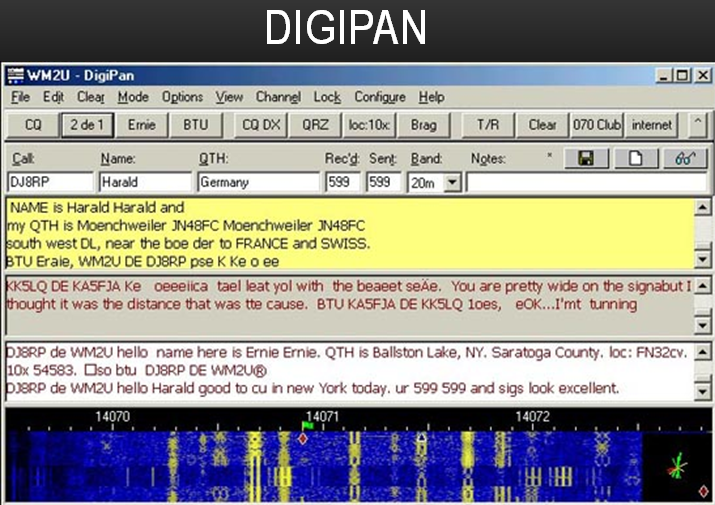
Task: Click the phase scope indicator display
Action: tap(677, 466)
